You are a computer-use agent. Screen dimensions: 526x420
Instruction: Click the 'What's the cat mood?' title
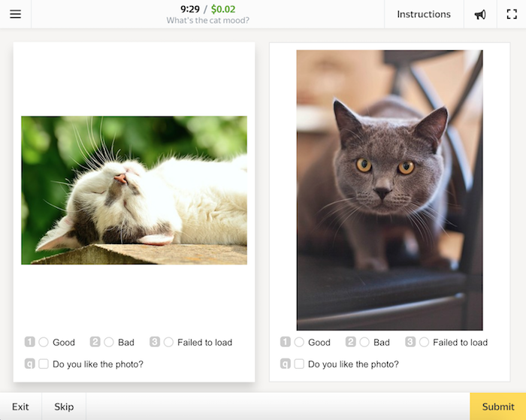(x=207, y=20)
